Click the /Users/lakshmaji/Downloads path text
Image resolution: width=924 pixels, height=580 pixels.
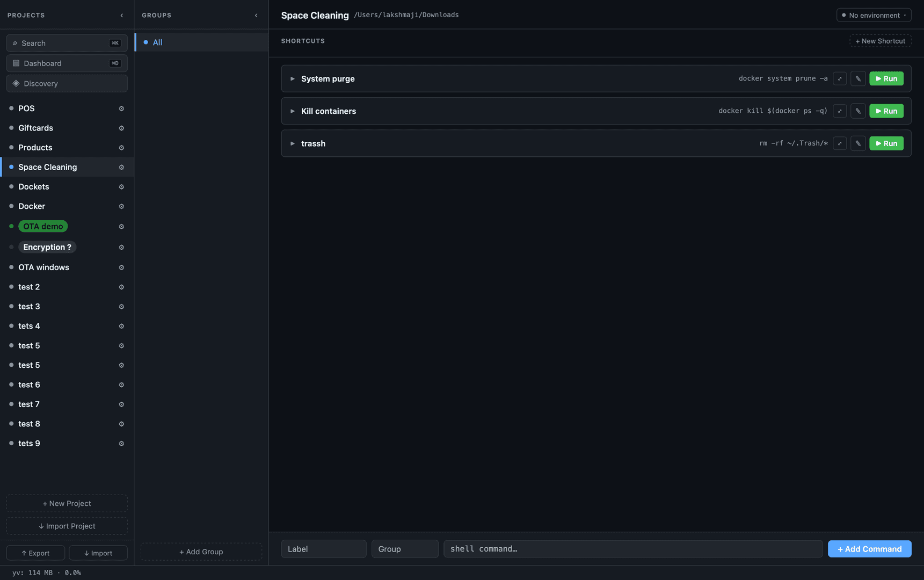coord(406,15)
